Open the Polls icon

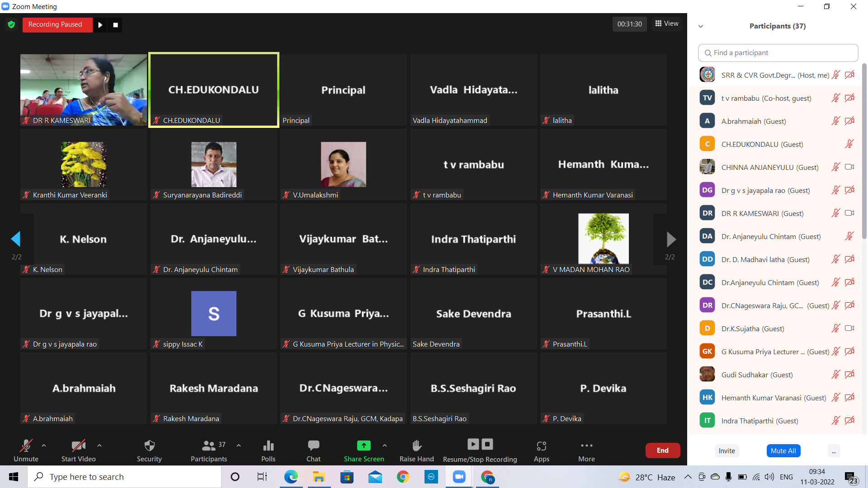pyautogui.click(x=268, y=446)
